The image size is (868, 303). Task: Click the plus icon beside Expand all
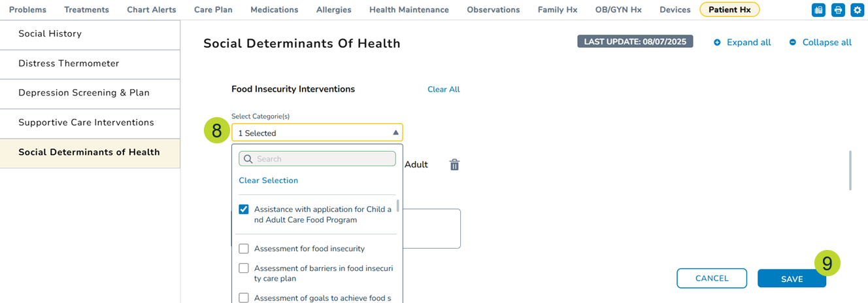coord(717,43)
